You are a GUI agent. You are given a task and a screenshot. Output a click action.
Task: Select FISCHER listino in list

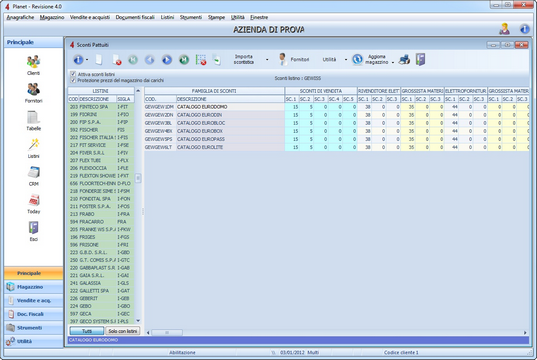click(x=101, y=130)
